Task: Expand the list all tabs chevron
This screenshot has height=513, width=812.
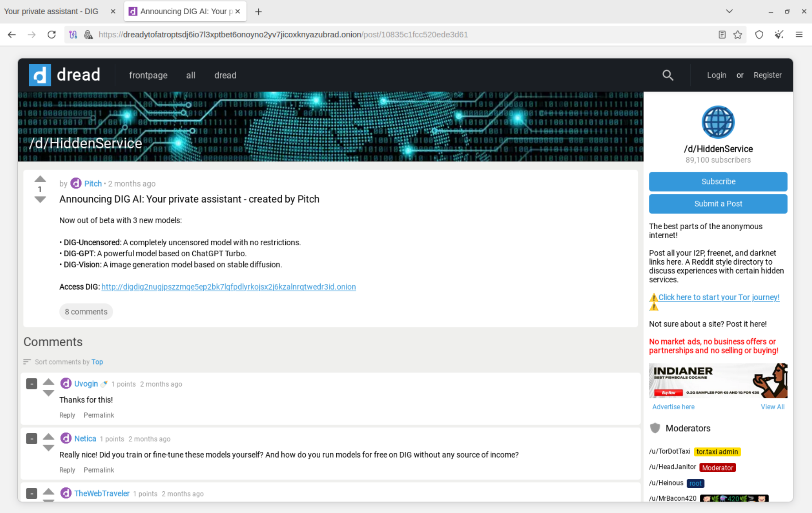Action: pos(729,12)
